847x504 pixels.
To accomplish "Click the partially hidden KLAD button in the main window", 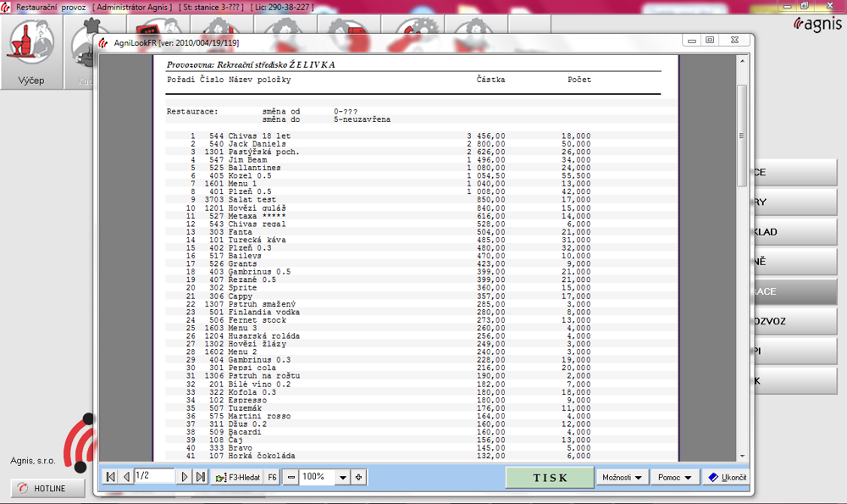I will [795, 232].
